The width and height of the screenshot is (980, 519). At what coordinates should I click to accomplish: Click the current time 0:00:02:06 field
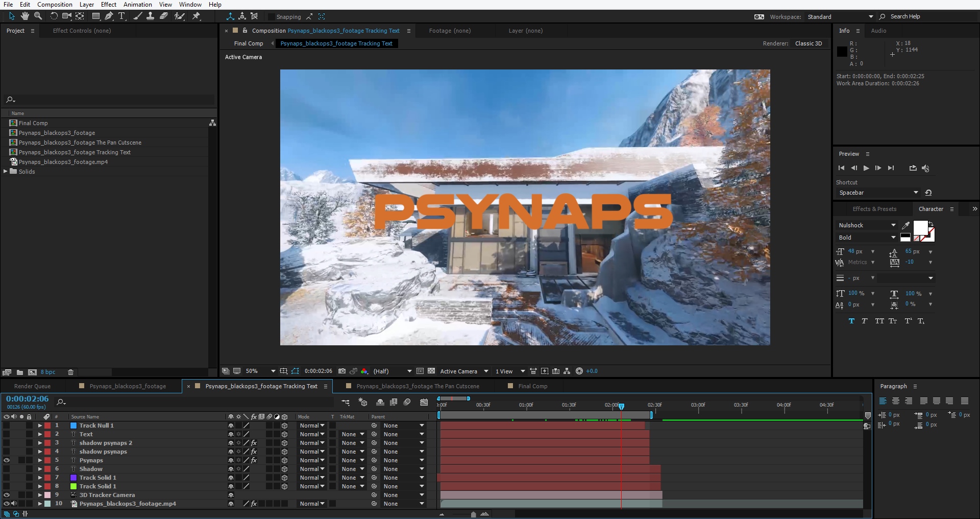click(x=28, y=399)
